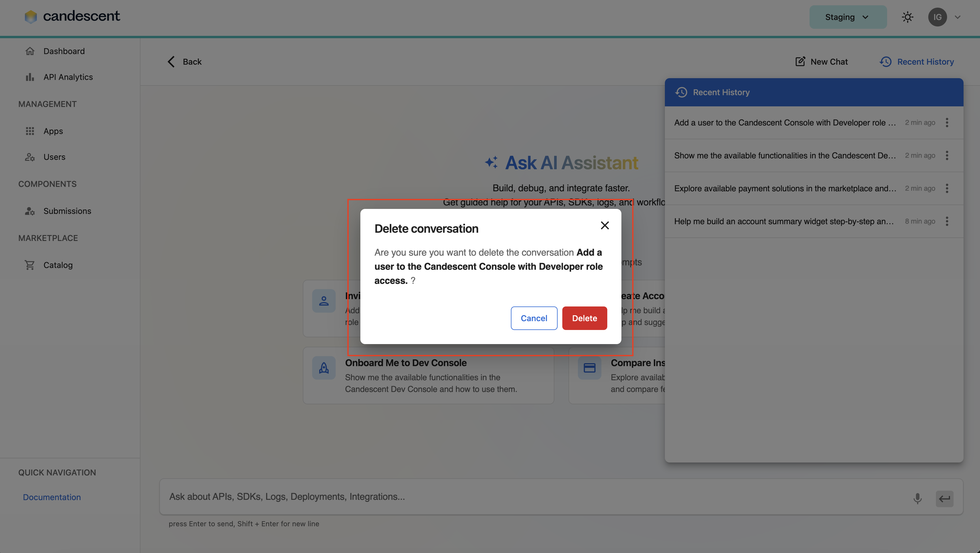This screenshot has height=553, width=980.
Task: Toggle the light/dark theme sun icon
Action: coord(907,17)
